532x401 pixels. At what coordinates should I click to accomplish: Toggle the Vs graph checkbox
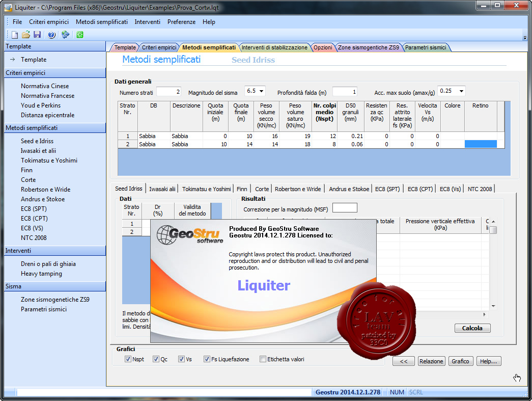182,359
